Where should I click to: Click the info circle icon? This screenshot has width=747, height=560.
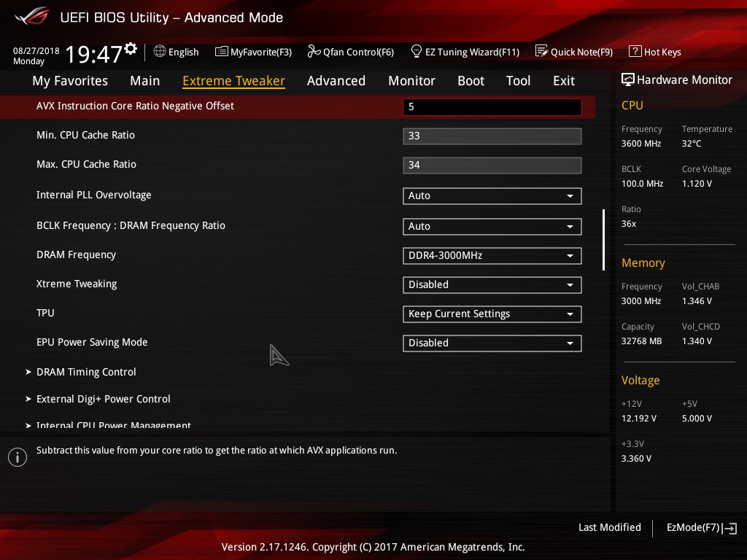click(x=18, y=457)
